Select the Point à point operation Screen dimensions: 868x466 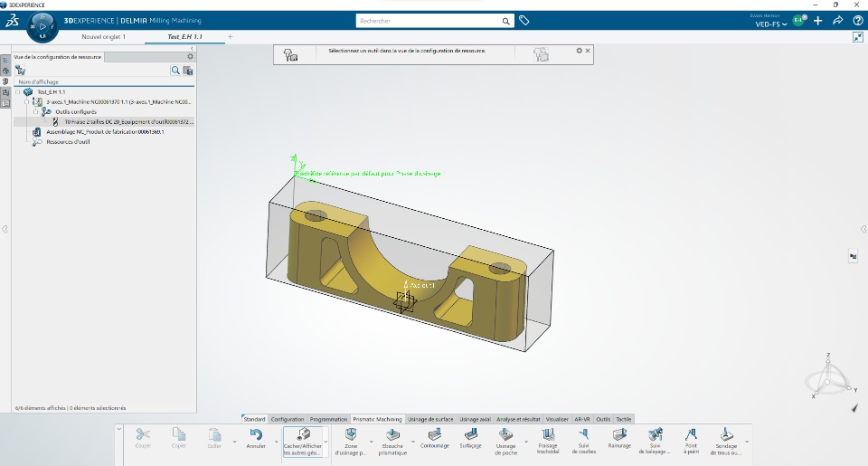pyautogui.click(x=691, y=441)
